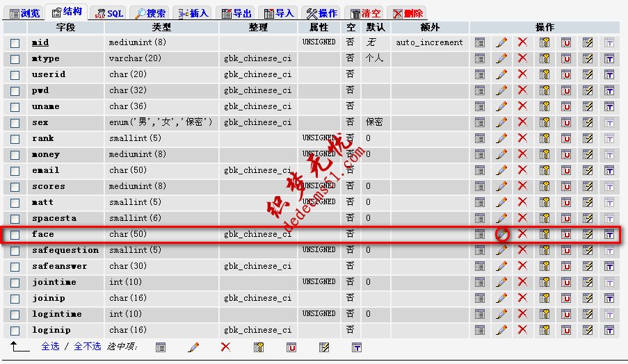Add unique index on email field
Screen dimensions: 628x364
[x=566, y=170]
